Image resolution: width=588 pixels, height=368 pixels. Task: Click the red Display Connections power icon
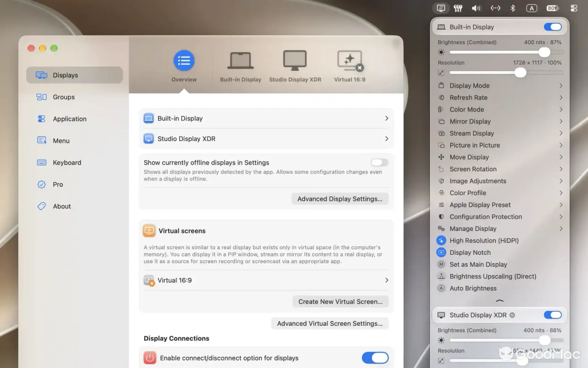tap(150, 358)
